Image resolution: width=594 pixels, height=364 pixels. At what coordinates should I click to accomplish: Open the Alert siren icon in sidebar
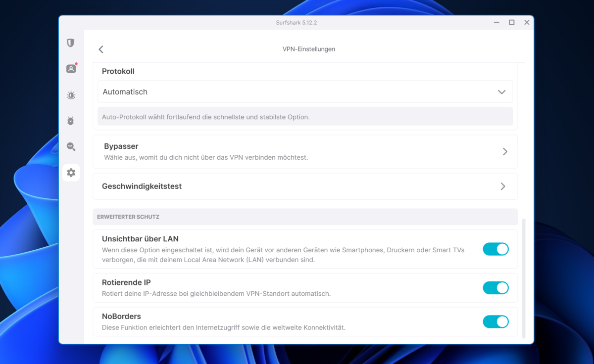coord(71,95)
